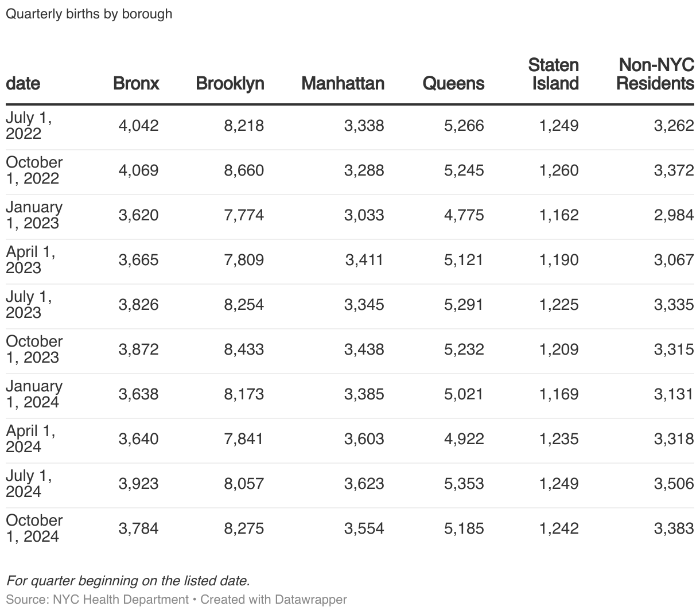Click Non-NYC Residents value 3,506

[674, 484]
